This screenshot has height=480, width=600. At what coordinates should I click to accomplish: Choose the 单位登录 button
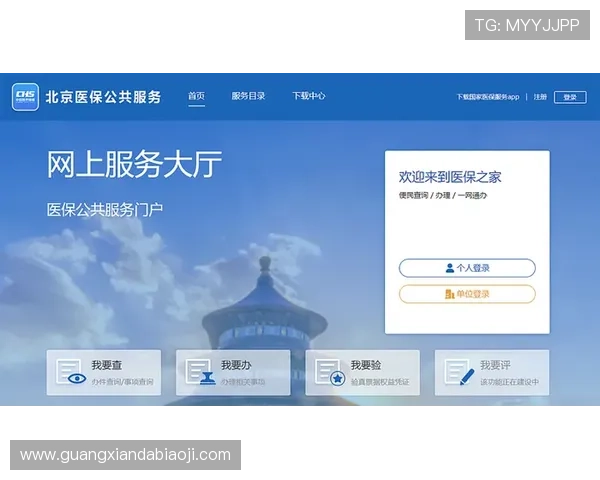tap(467, 294)
